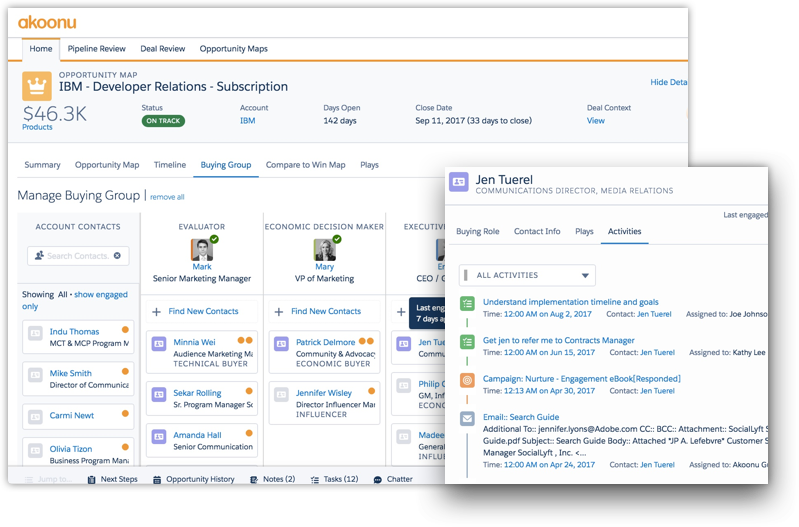Click the plus icon in Economic Decision Maker column

tap(279, 311)
